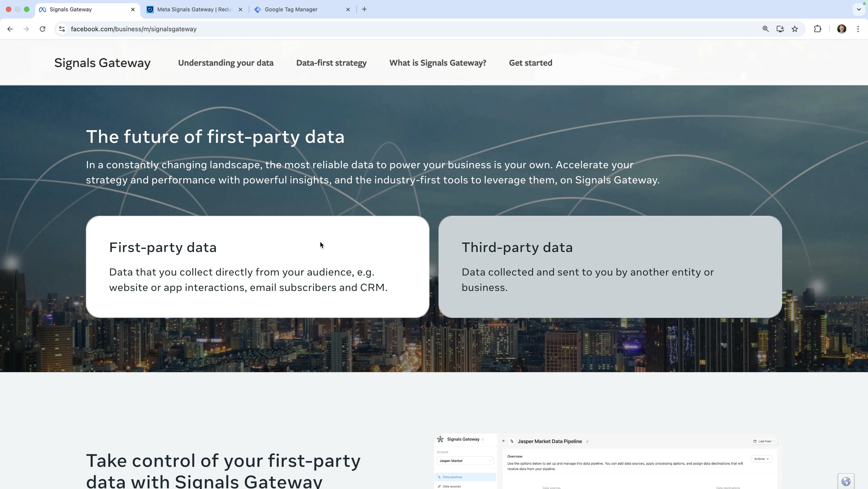This screenshot has height=489, width=868.
Task: Reload the Signals Gateway page
Action: 42,29
